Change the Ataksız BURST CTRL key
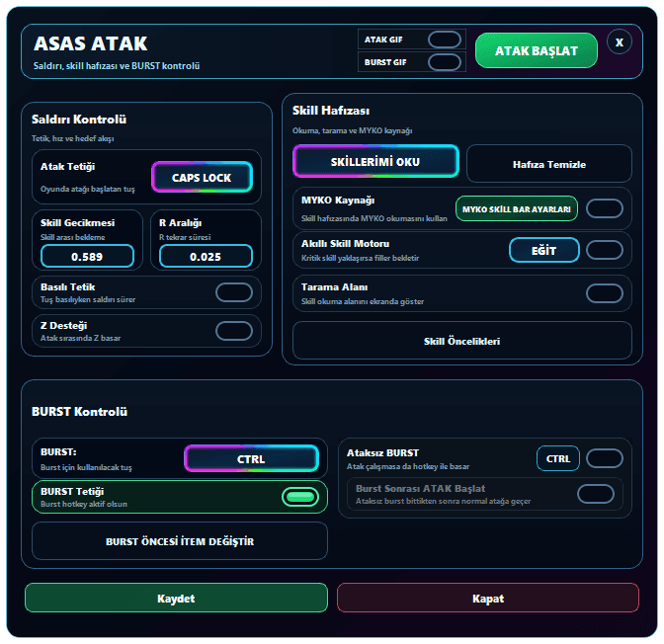This screenshot has width=664, height=644. [558, 458]
